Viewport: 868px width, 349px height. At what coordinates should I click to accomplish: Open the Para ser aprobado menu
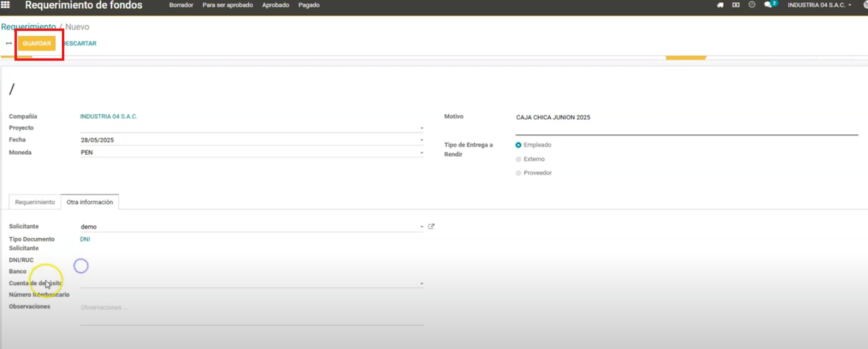point(227,5)
